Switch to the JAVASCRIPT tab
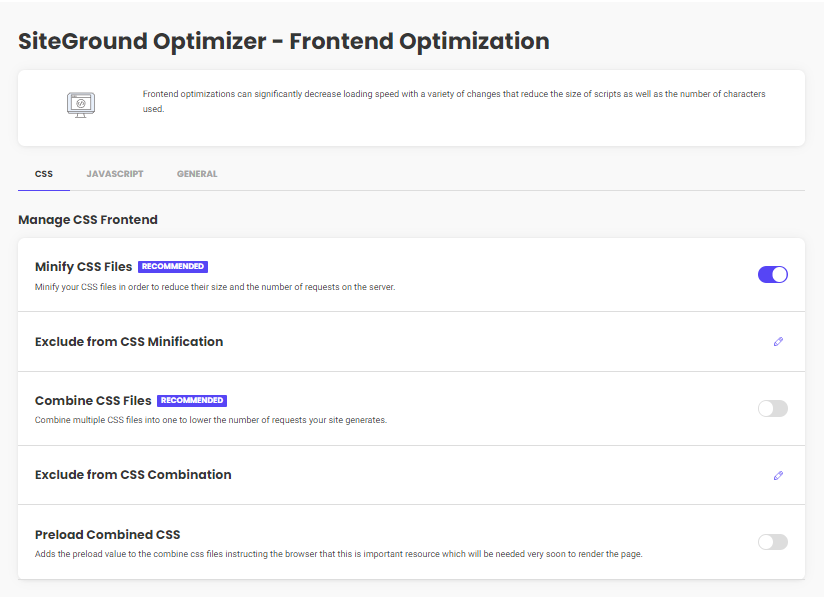824x597 pixels. [114, 173]
